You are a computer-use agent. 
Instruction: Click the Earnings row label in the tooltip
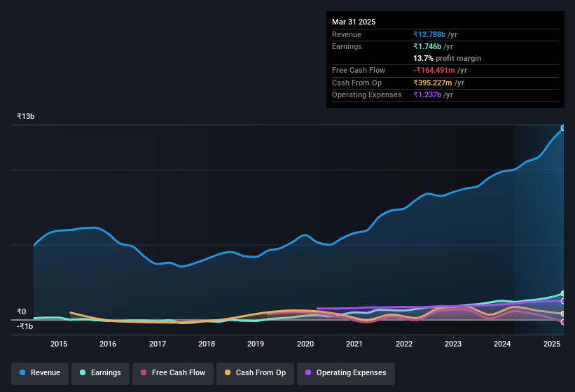click(x=347, y=46)
